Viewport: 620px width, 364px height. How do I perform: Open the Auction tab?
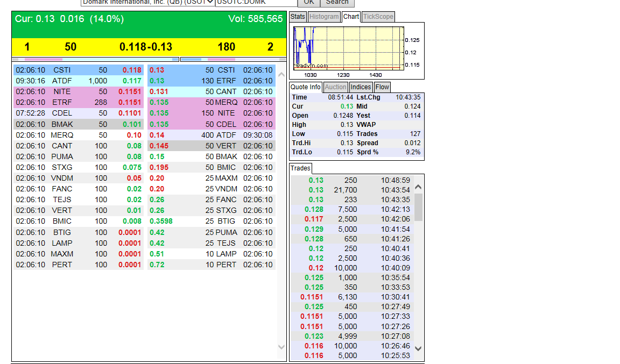(335, 87)
